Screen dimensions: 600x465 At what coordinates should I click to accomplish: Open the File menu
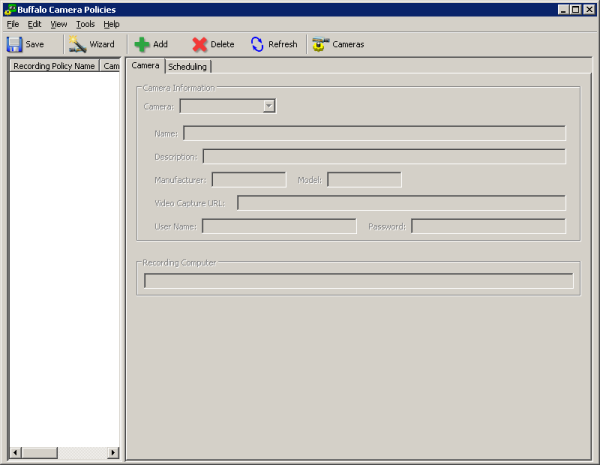pos(13,24)
